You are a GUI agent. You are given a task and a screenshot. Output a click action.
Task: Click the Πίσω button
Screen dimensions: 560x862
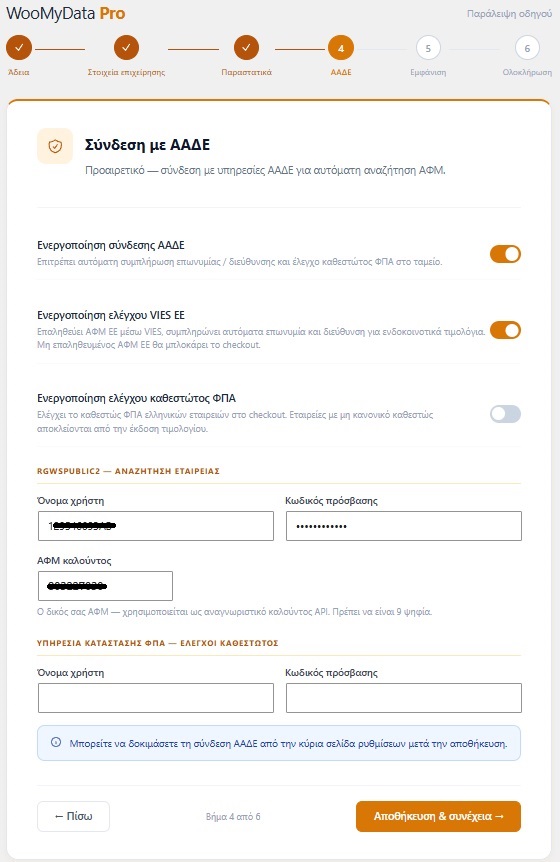[x=74, y=816]
